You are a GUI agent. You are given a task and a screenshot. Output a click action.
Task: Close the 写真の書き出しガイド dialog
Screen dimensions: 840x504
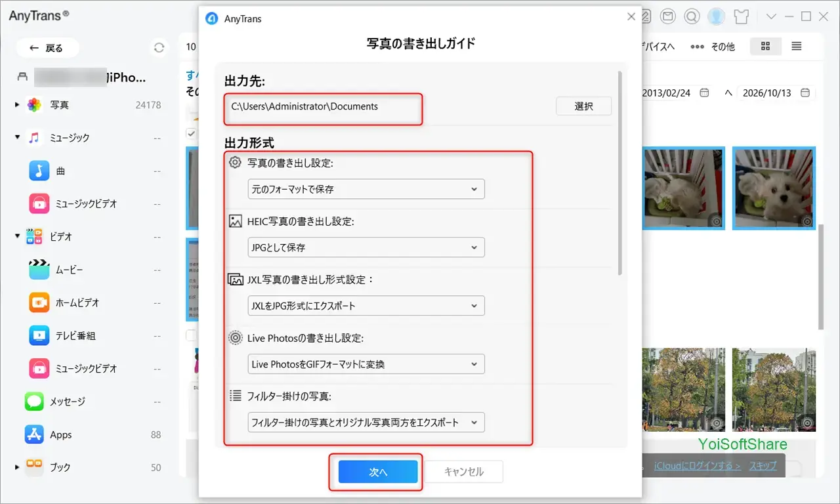[631, 17]
